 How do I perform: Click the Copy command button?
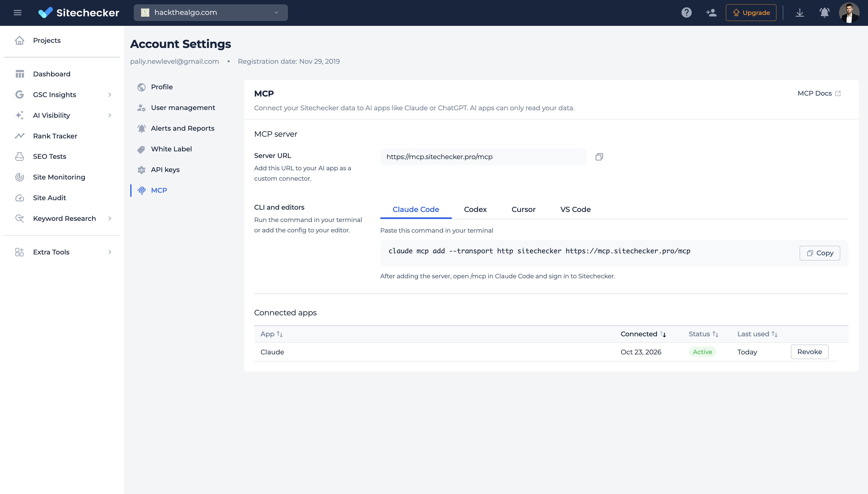coord(819,253)
